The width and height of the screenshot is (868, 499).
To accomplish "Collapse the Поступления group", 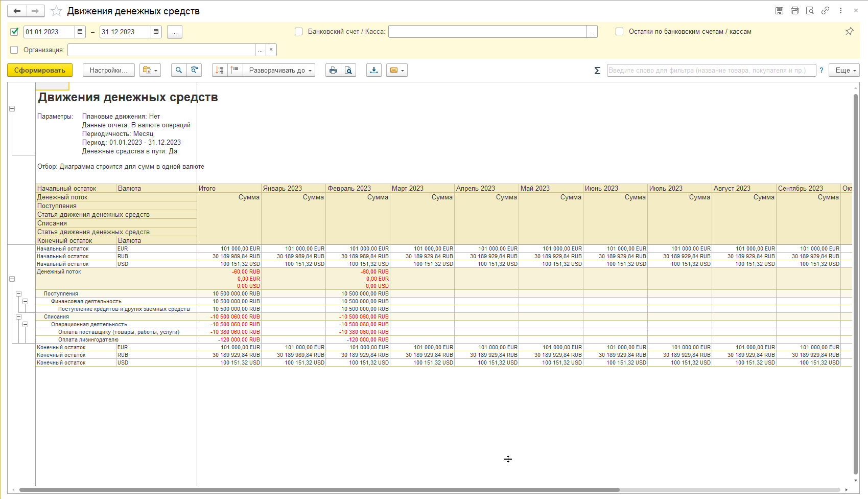I will coord(18,293).
